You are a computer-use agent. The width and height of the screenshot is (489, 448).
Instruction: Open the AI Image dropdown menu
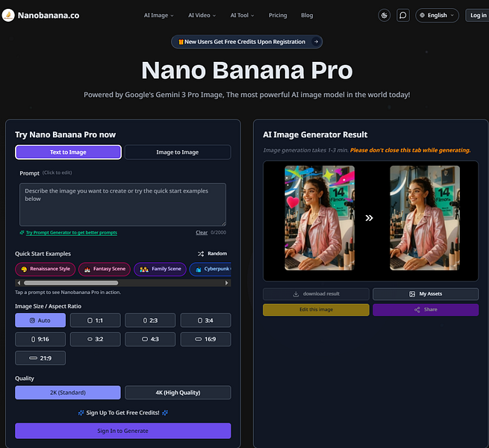pyautogui.click(x=158, y=15)
